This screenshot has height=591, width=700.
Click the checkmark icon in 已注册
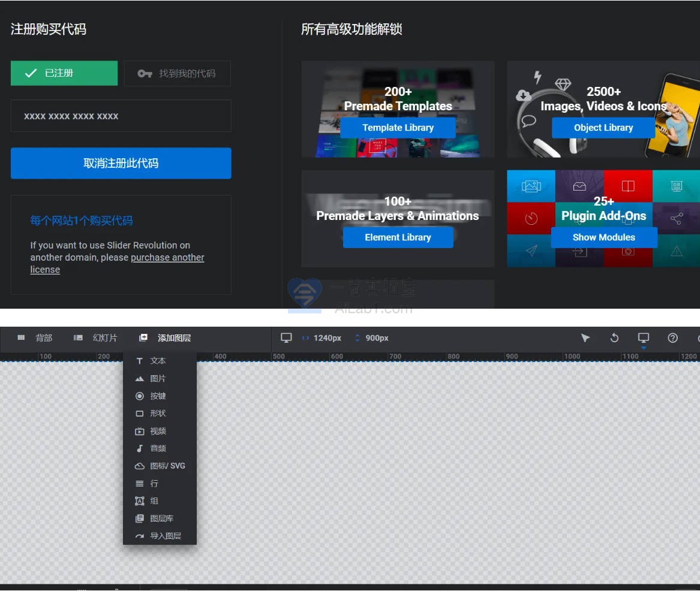pyautogui.click(x=31, y=73)
